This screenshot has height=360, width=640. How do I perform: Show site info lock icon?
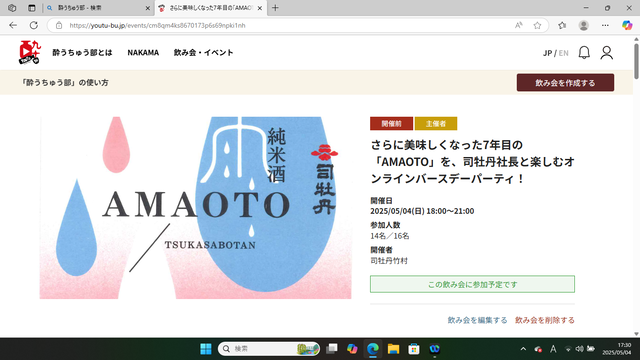[59, 25]
